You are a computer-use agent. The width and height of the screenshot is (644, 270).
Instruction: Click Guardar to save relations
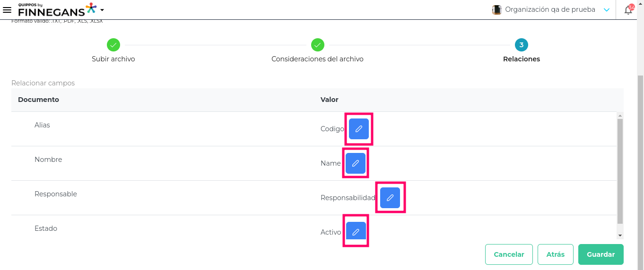pyautogui.click(x=600, y=254)
